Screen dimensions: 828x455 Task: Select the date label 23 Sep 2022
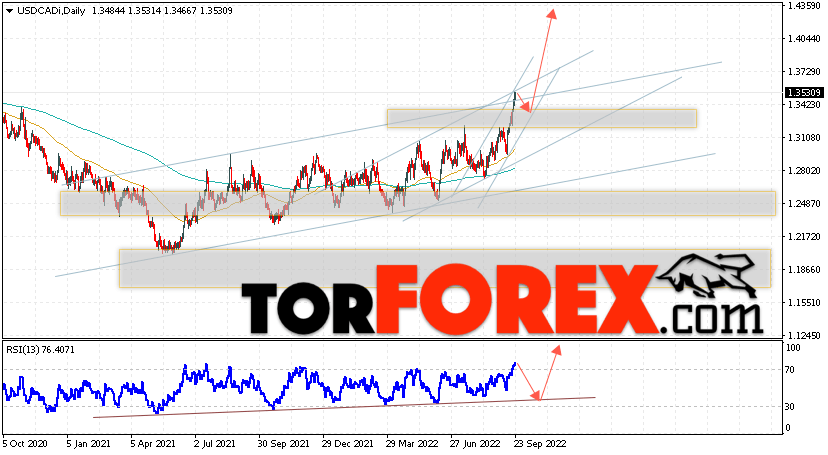(540, 443)
